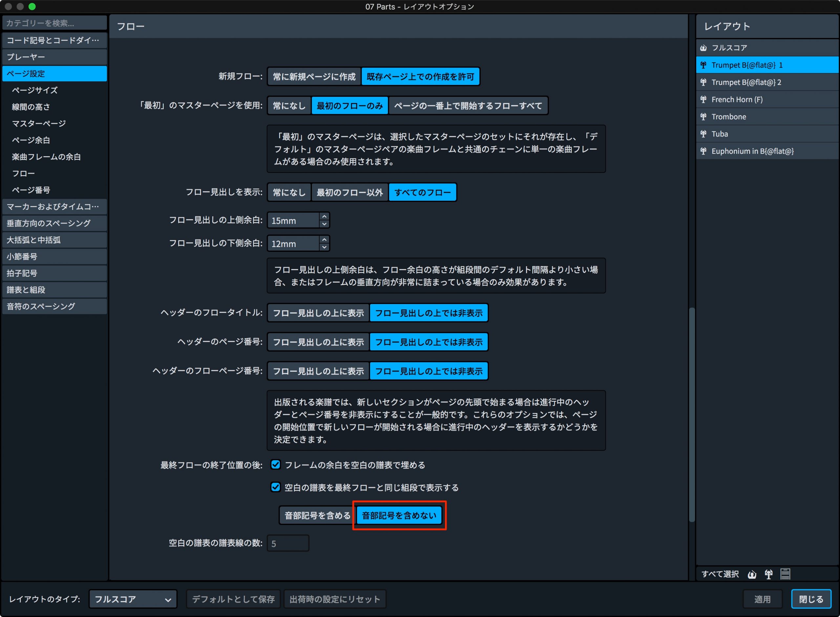This screenshot has height=617, width=840.
Task: Open 譜表と組段 category
Action: click(54, 290)
